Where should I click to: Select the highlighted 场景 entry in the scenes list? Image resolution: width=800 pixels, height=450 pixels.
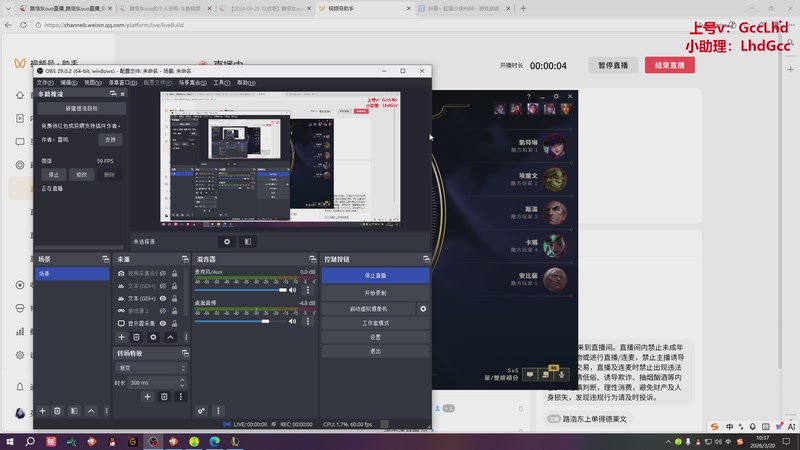(x=72, y=274)
